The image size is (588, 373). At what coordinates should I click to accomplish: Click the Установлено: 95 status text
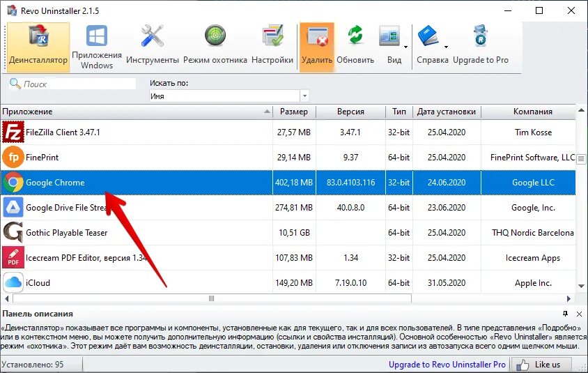[32, 365]
